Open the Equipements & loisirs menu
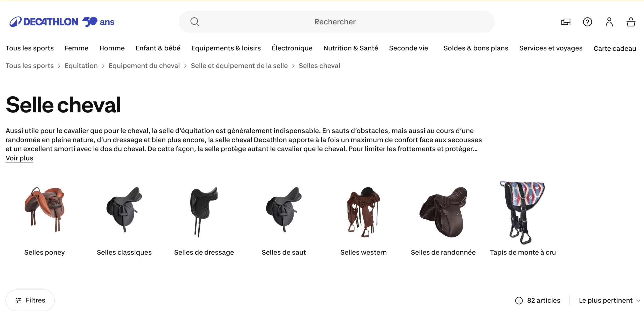Image resolution: width=644 pixels, height=316 pixels. (x=226, y=48)
